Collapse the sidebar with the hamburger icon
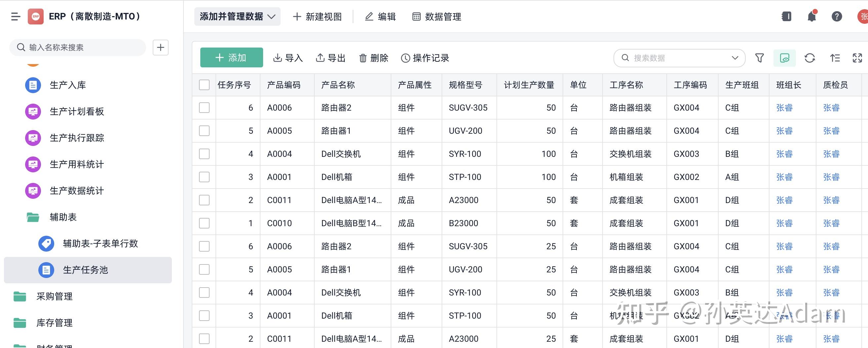The width and height of the screenshot is (868, 348). coord(16,17)
